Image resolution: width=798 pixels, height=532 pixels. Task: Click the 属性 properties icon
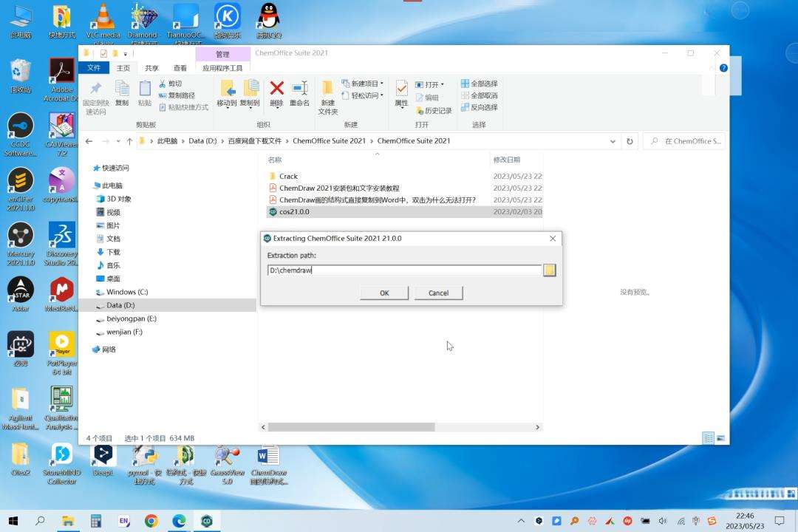401,88
